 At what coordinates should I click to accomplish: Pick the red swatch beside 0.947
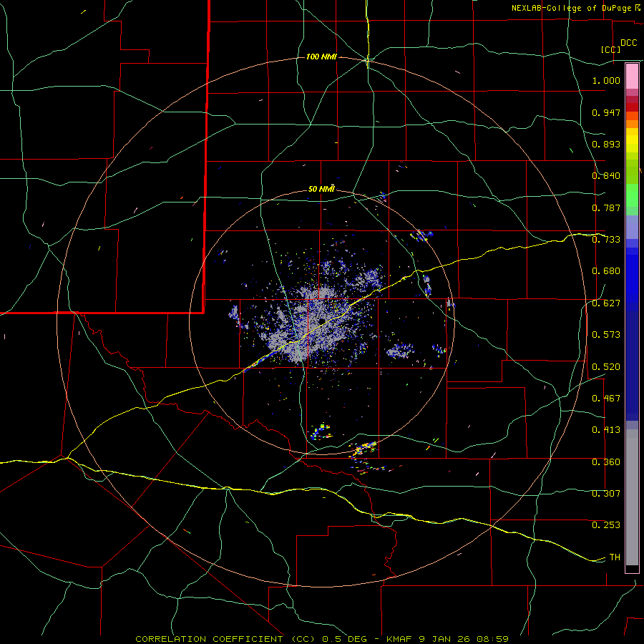(x=632, y=107)
